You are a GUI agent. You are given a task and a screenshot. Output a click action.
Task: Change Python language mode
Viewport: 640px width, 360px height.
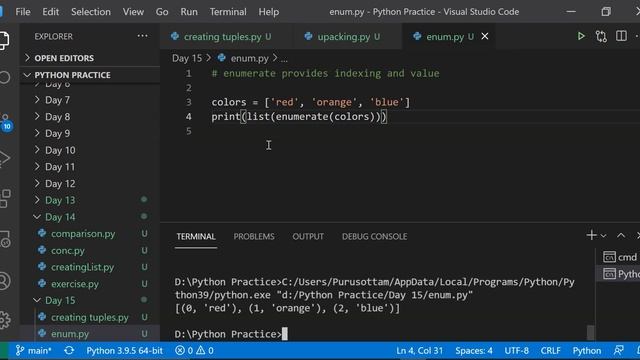pos(587,351)
